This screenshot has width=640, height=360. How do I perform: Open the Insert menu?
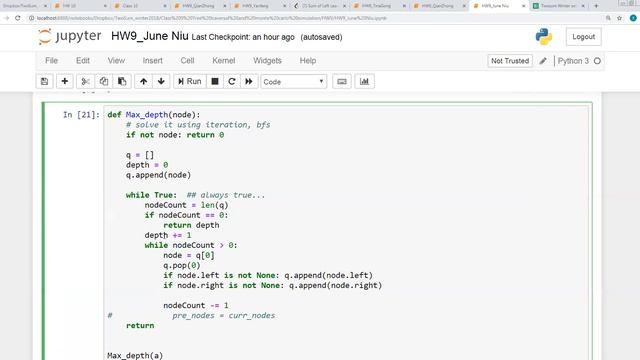pos(152,60)
